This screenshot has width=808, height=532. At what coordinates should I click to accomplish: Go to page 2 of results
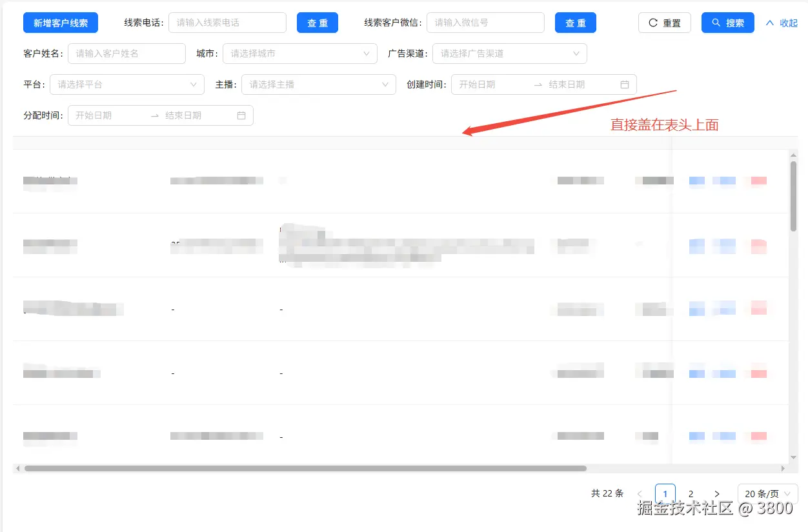(x=691, y=493)
